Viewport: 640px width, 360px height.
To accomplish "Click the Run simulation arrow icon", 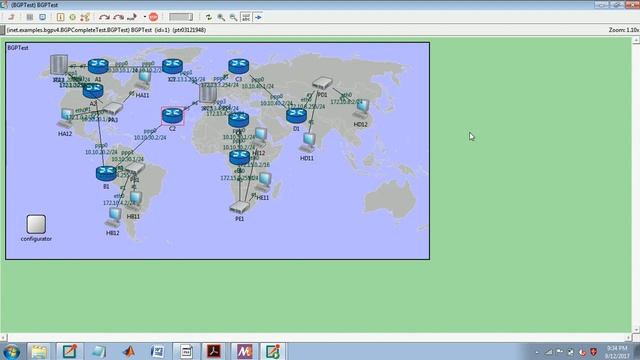I will 104,17.
